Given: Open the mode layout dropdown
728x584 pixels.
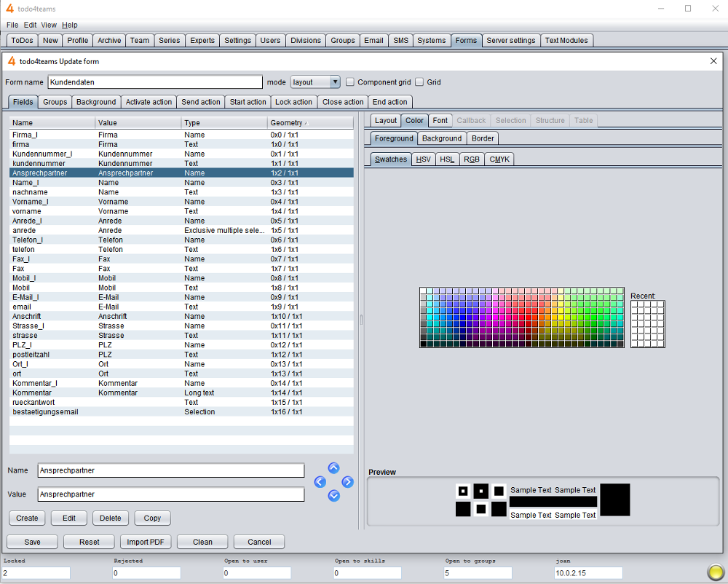Looking at the screenshot, I should pos(315,82).
